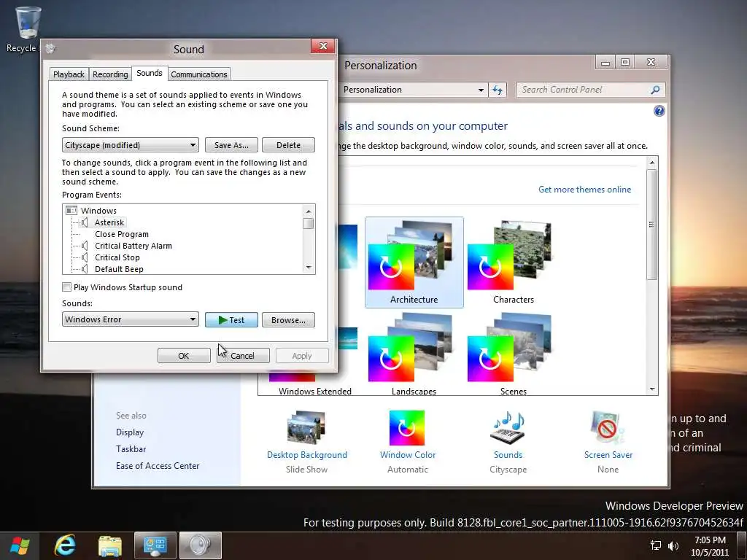The image size is (747, 560).
Task: Click the Cancel button in Sound dialog
Action: 243,355
